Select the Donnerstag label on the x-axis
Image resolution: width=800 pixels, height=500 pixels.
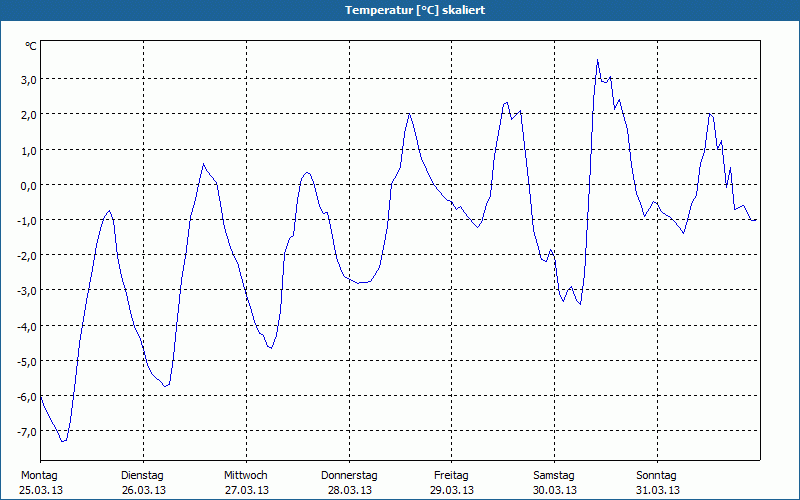pos(349,475)
